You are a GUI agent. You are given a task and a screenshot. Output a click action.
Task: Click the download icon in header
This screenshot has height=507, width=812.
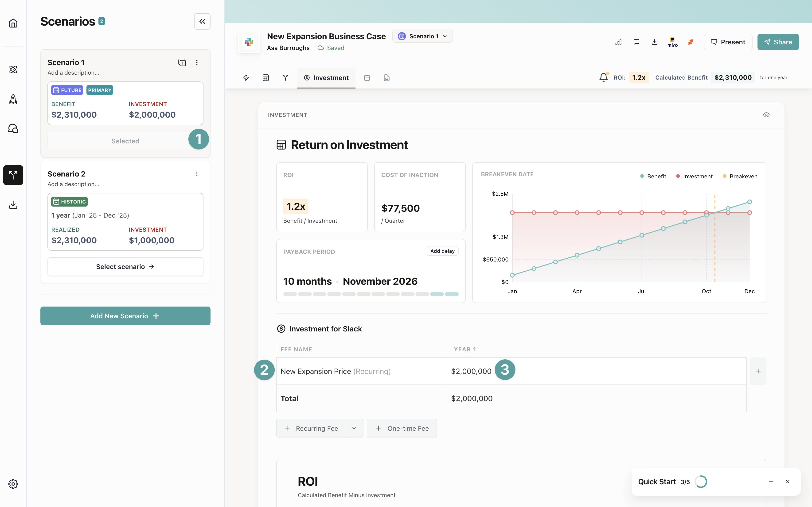[654, 42]
